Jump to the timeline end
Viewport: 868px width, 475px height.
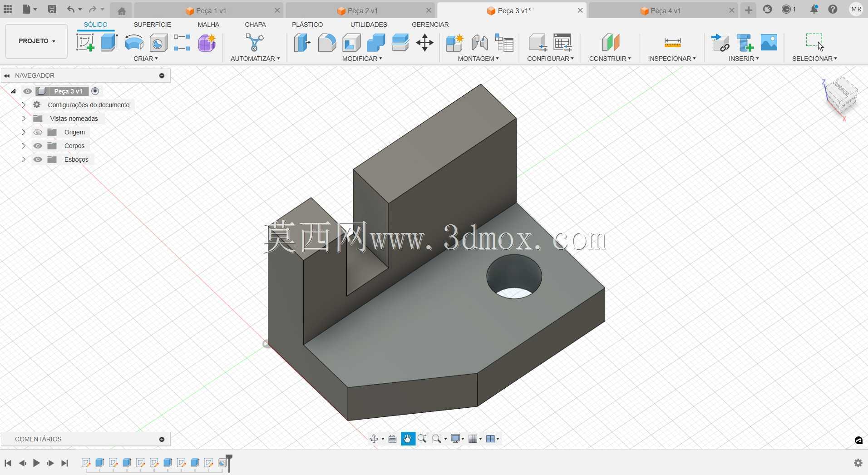point(65,463)
